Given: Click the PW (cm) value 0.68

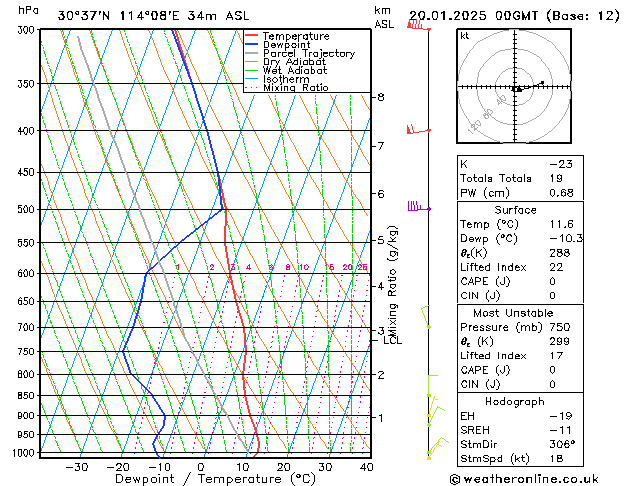Looking at the screenshot, I should (561, 193).
